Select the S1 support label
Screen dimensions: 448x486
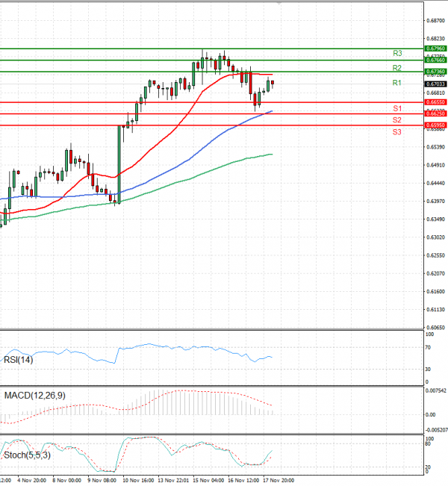pos(397,108)
